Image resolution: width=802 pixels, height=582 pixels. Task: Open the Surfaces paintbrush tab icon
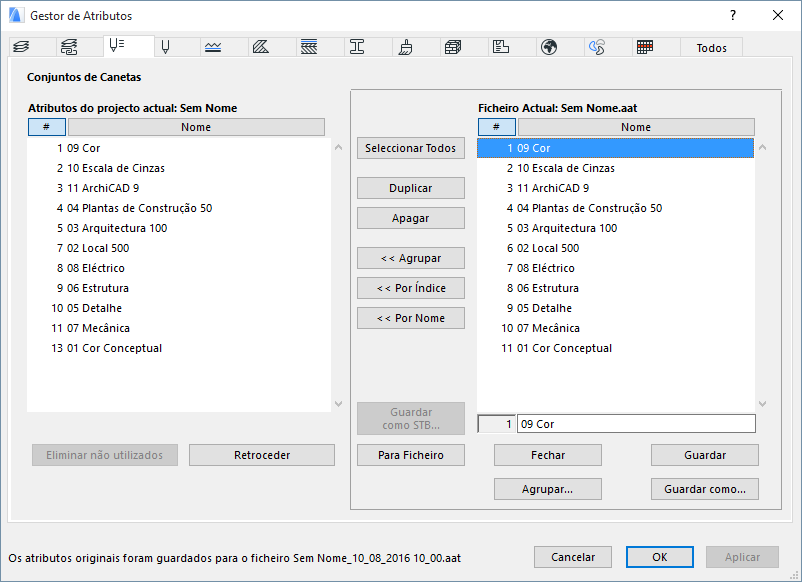pyautogui.click(x=405, y=47)
